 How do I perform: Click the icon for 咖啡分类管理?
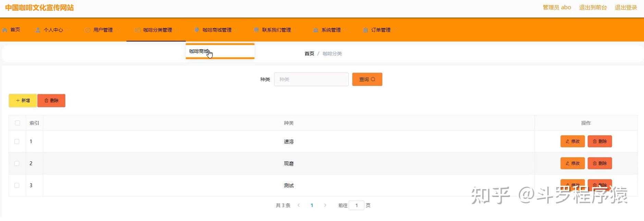coord(137,30)
